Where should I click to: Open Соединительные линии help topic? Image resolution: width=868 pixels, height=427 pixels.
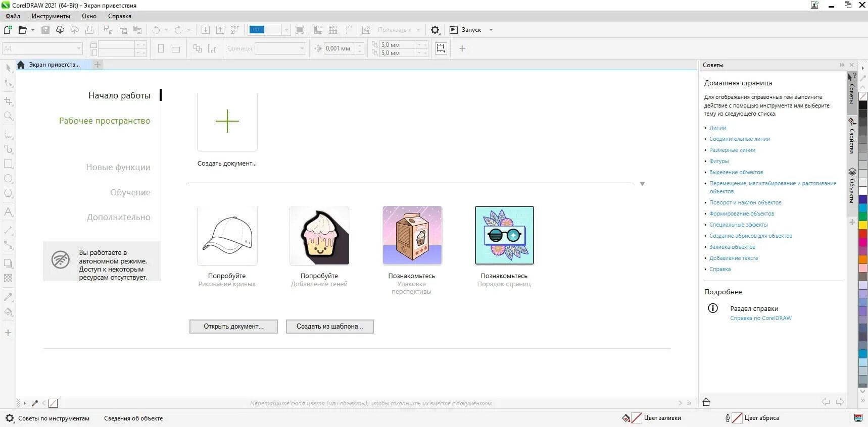coord(740,139)
